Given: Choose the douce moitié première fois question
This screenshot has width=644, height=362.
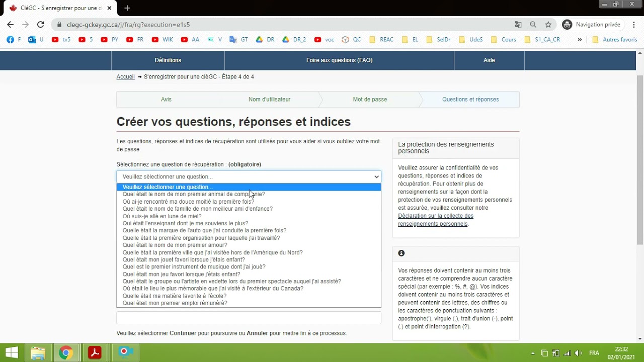Looking at the screenshot, I should [249, 202].
